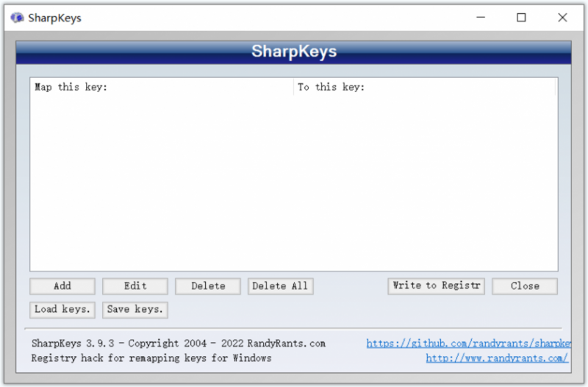Image resolution: width=588 pixels, height=387 pixels.
Task: Close the window using the title bar X
Action: (562, 18)
